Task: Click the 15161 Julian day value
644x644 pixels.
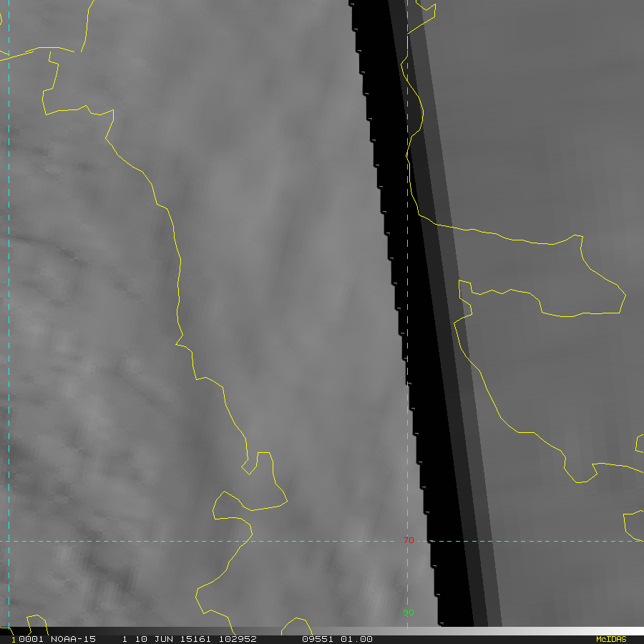Action: 197,639
